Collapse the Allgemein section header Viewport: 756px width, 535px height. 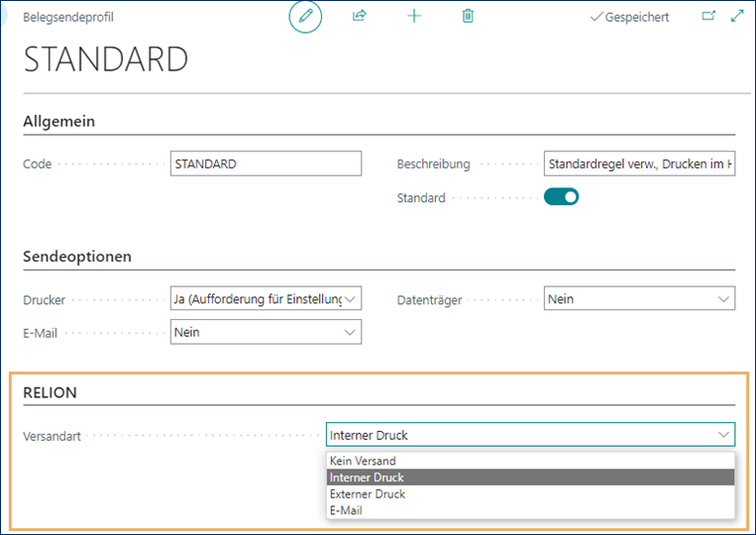(x=58, y=121)
